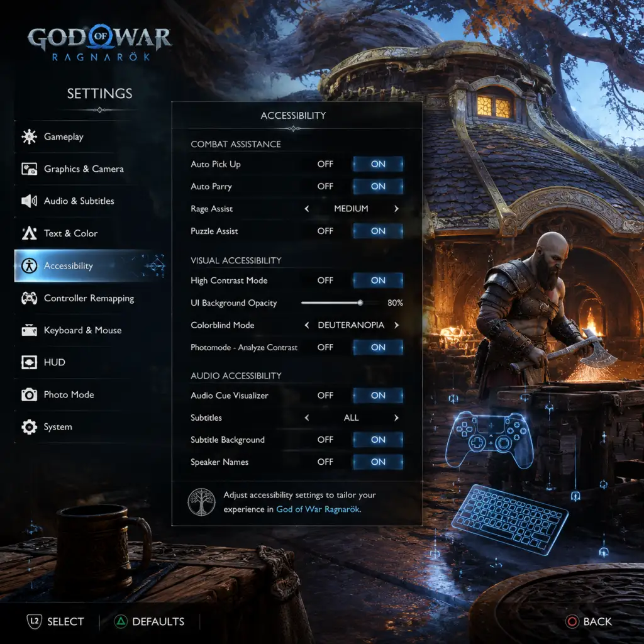Open the System settings category

[x=91, y=427]
